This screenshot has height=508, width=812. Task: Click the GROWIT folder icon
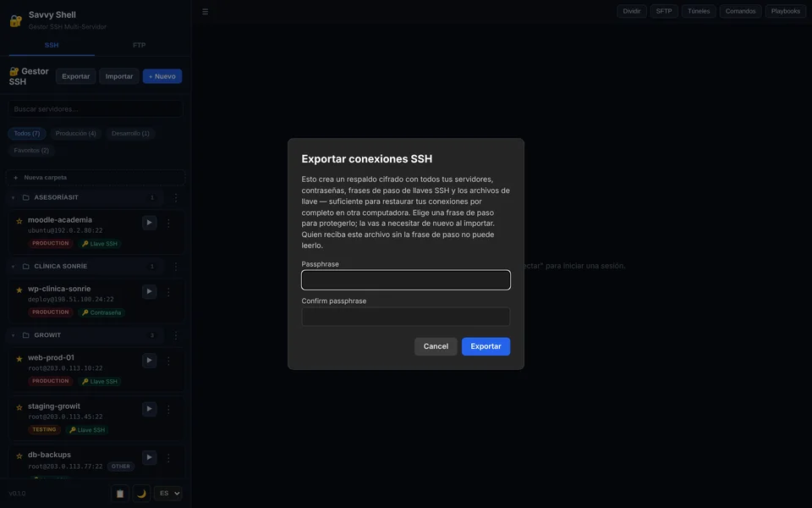click(26, 335)
